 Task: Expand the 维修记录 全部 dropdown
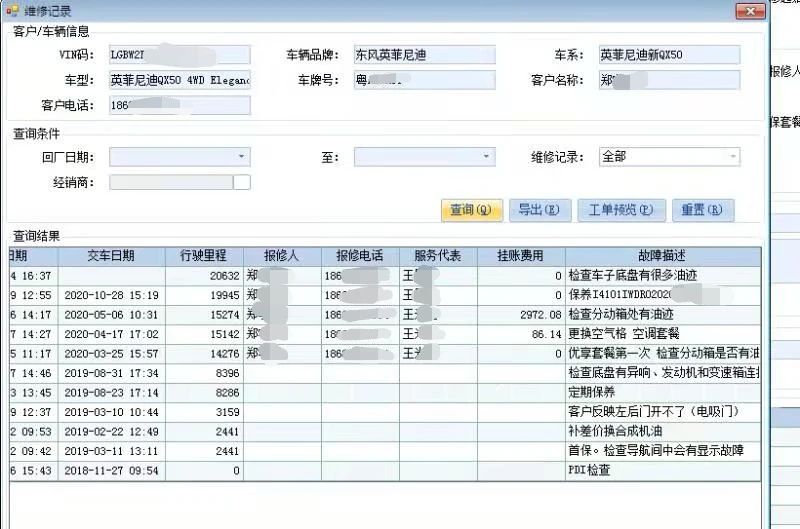[733, 156]
